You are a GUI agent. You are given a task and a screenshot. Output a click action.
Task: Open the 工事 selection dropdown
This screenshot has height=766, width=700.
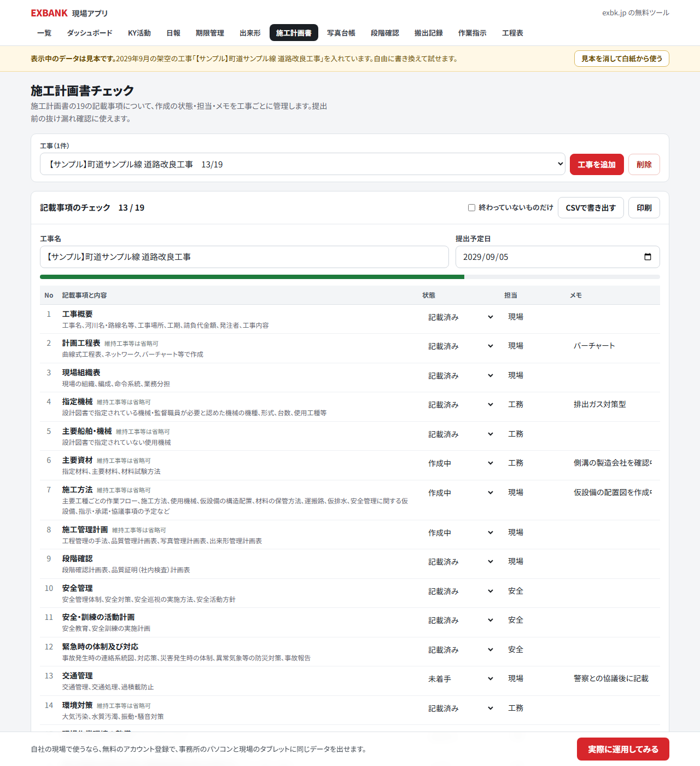coord(302,164)
